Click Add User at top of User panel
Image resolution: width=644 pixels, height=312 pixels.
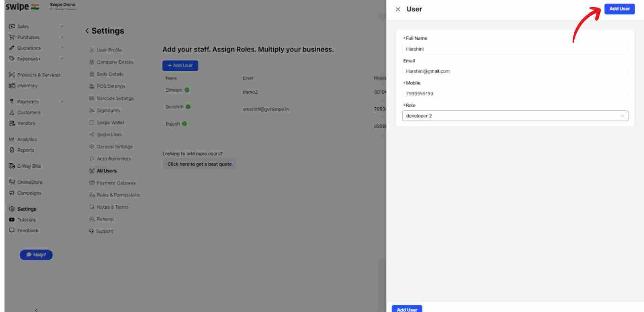coord(620,9)
